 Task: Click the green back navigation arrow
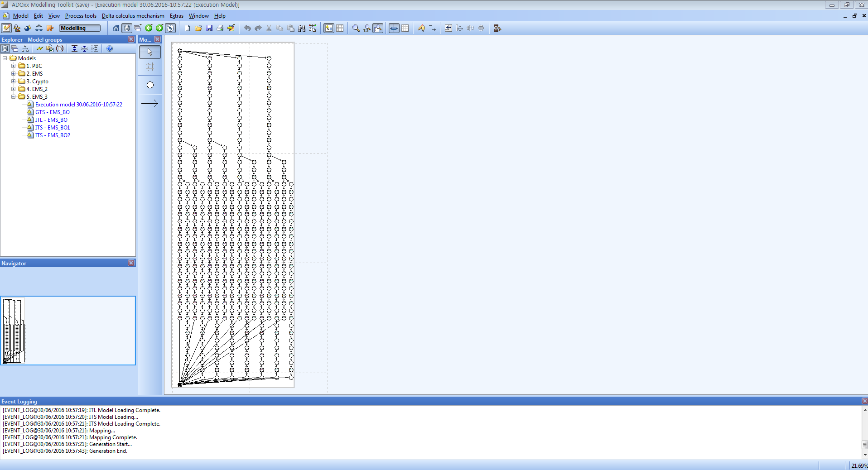point(149,28)
